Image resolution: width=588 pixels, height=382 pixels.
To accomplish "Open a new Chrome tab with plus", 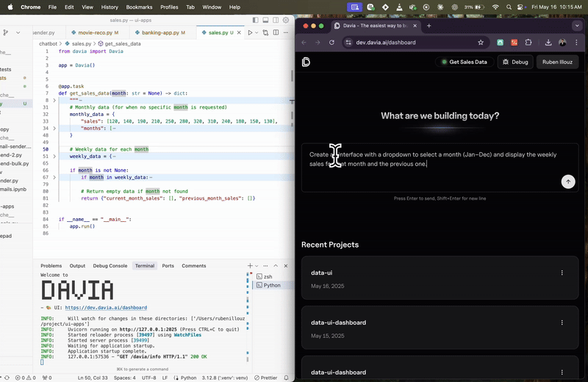I will 429,26.
